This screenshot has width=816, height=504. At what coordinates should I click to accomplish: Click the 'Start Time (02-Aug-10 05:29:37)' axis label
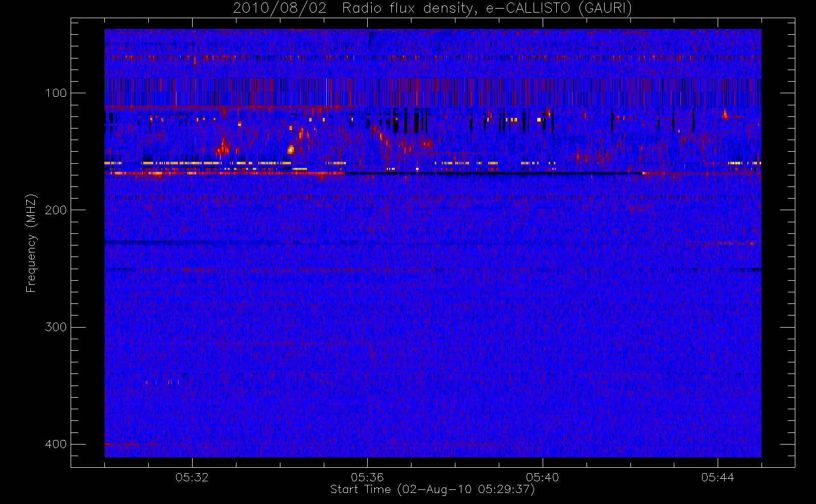[432, 489]
